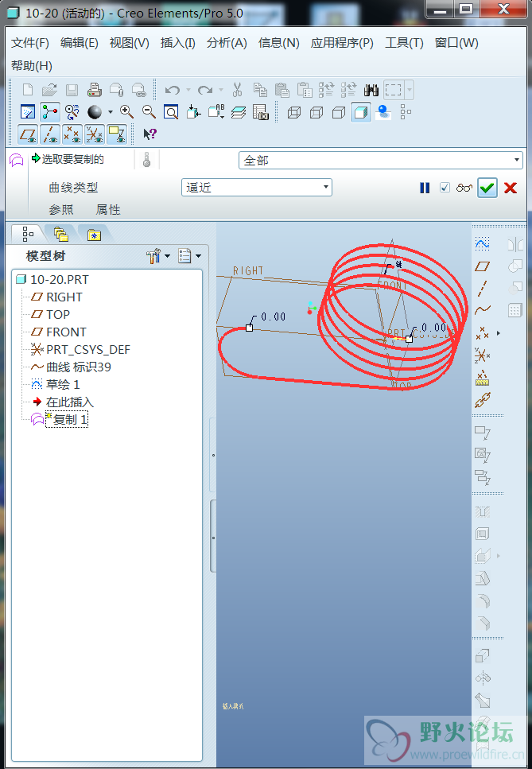Toggle datum axes display
The width and height of the screenshot is (532, 769).
coord(50,134)
